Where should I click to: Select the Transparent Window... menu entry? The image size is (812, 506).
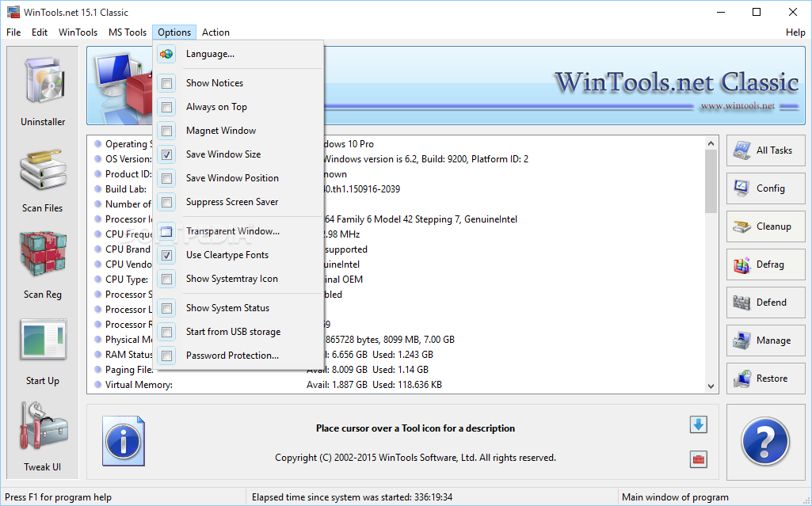238,231
